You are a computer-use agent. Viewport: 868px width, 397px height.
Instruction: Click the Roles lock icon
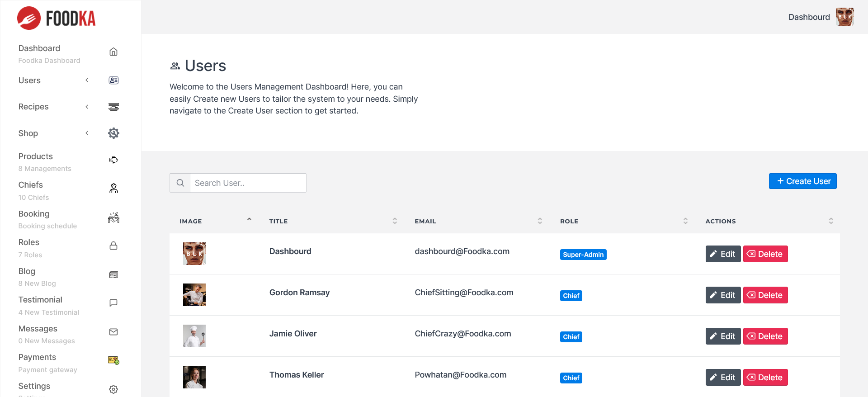click(113, 246)
